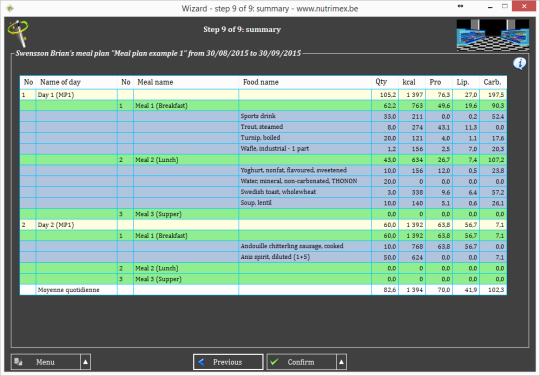Image resolution: width=540 pixels, height=376 pixels.
Task: Select 'Swedish toast, wholewheat' row
Action: 263,192
